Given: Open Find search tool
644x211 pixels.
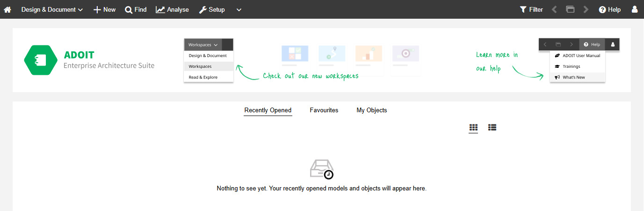Looking at the screenshot, I should (x=136, y=9).
